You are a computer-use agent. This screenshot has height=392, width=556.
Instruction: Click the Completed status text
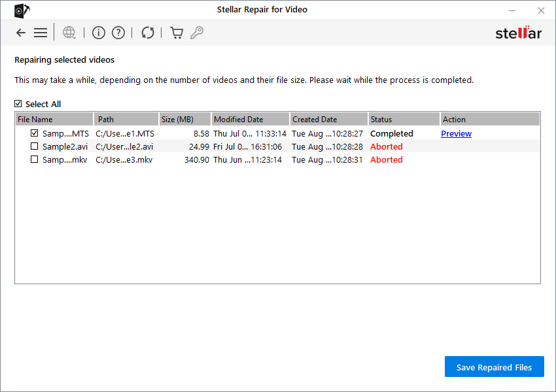[391, 133]
